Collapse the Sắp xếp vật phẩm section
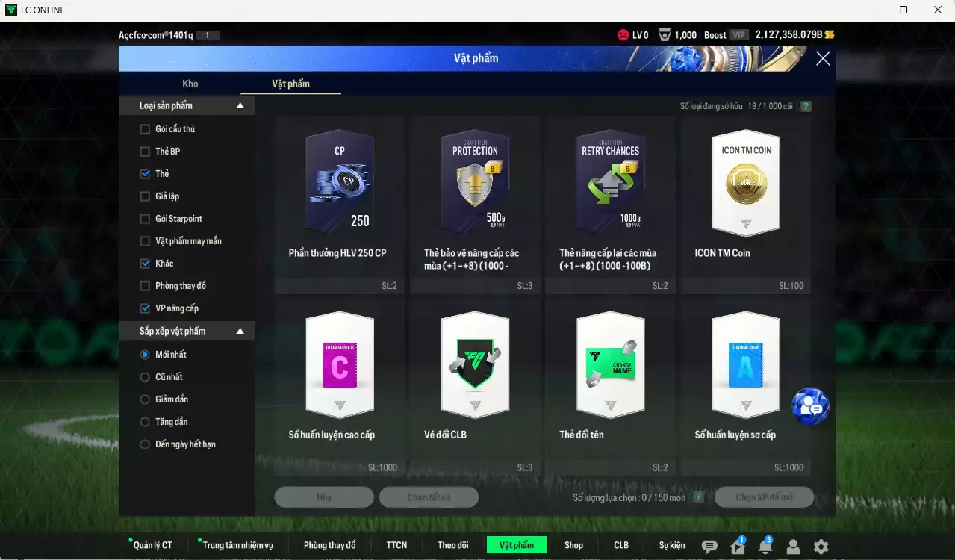 point(240,331)
